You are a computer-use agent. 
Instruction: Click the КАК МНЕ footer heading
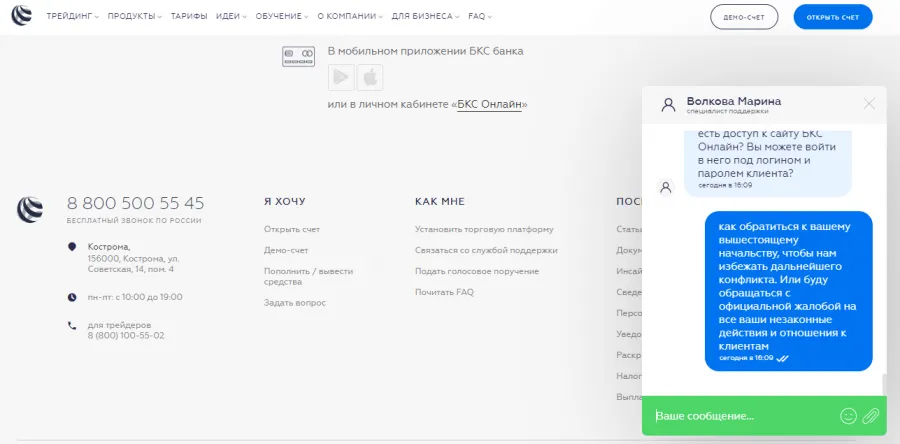pos(440,202)
